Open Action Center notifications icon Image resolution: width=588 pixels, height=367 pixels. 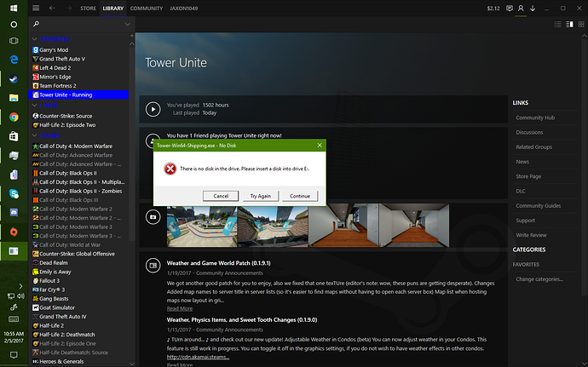click(x=14, y=354)
